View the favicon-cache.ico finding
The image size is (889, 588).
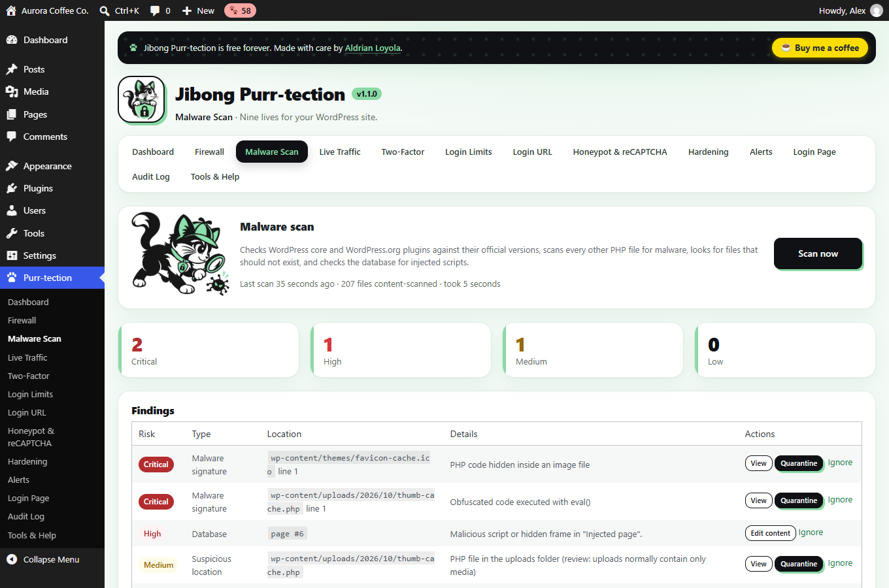(758, 463)
